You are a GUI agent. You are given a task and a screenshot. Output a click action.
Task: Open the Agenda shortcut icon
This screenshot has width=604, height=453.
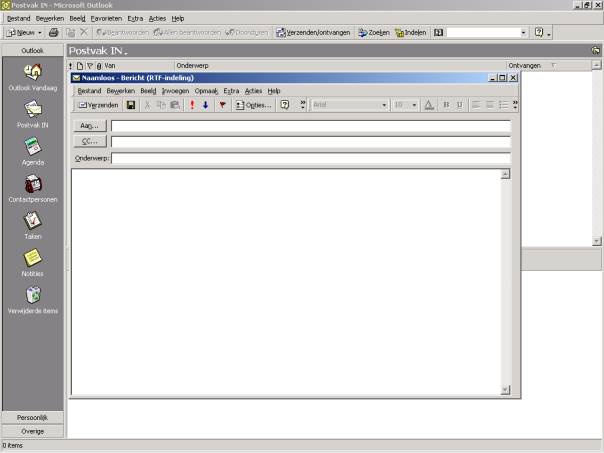pyautogui.click(x=33, y=146)
